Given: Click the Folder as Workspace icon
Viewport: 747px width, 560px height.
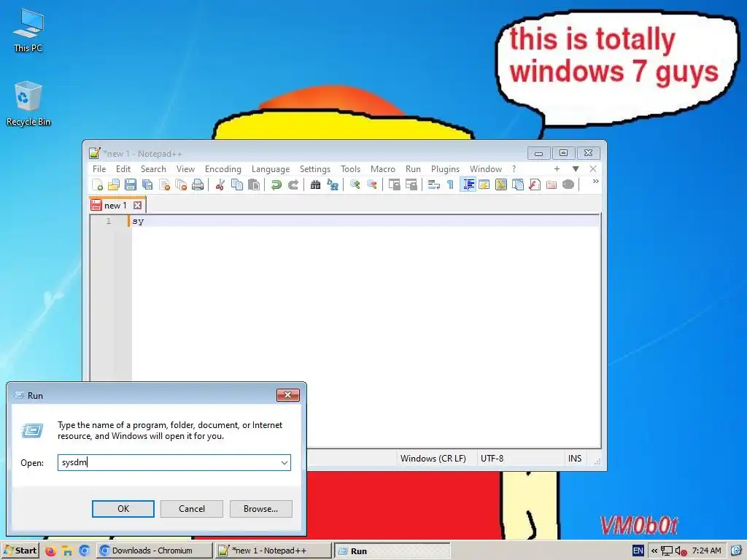Looking at the screenshot, I should click(x=551, y=184).
